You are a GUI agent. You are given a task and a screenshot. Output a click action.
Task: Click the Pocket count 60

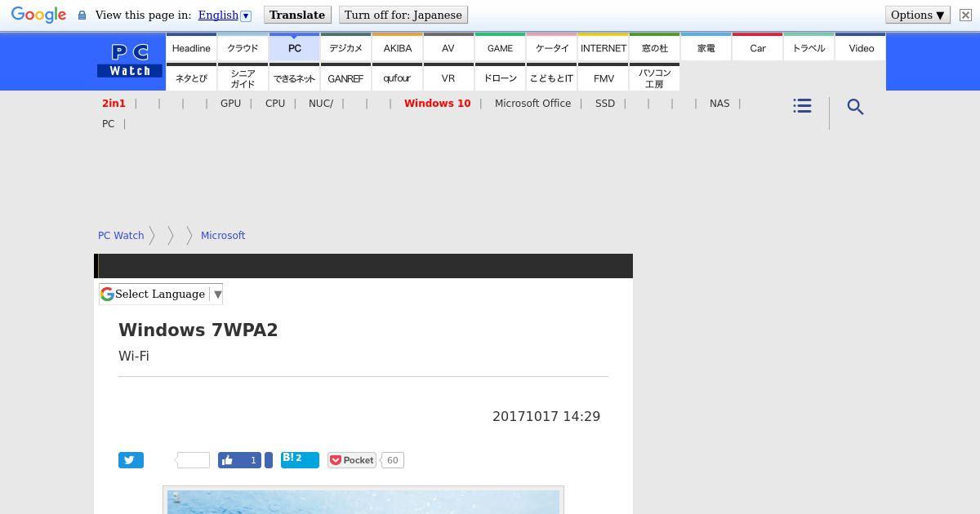click(x=392, y=460)
